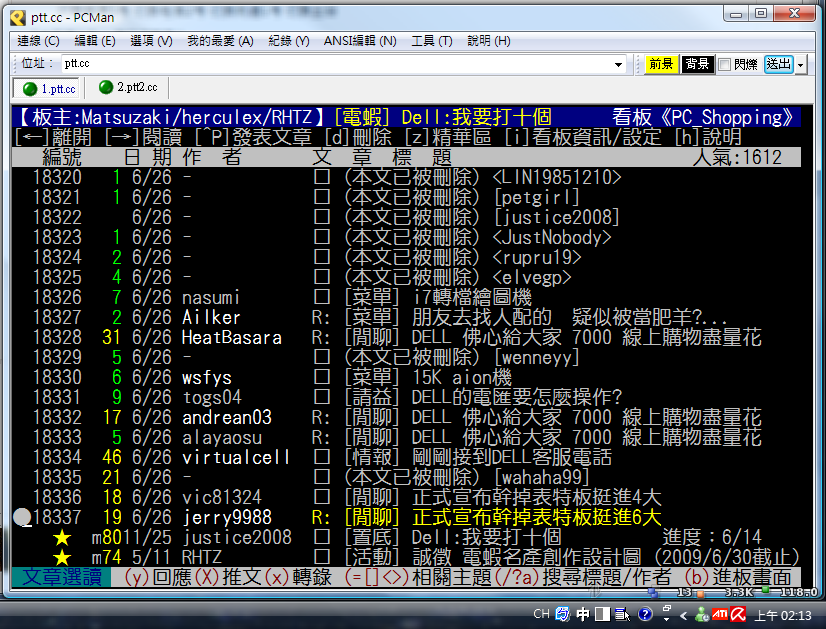Restore the language bar via tray icon
Viewport: 826px width, 629px height.
[666, 608]
